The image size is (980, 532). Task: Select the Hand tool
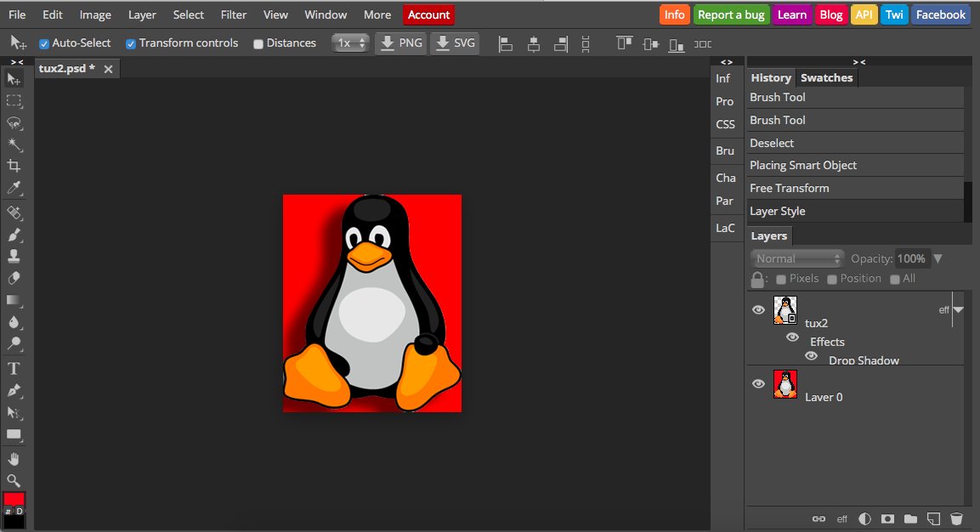click(14, 460)
